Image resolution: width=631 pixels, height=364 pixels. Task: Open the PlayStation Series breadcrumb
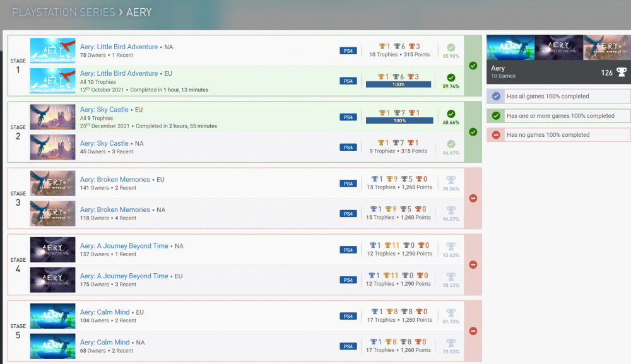pos(63,12)
